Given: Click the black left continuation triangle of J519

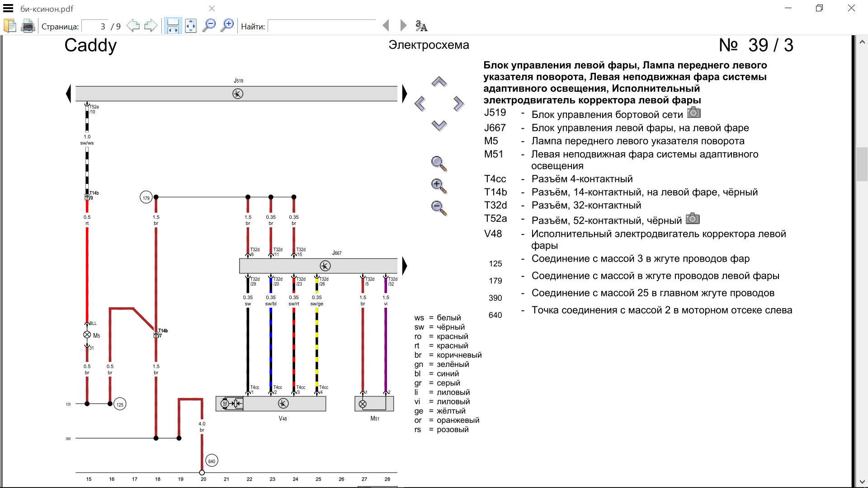Looking at the screenshot, I should [69, 94].
